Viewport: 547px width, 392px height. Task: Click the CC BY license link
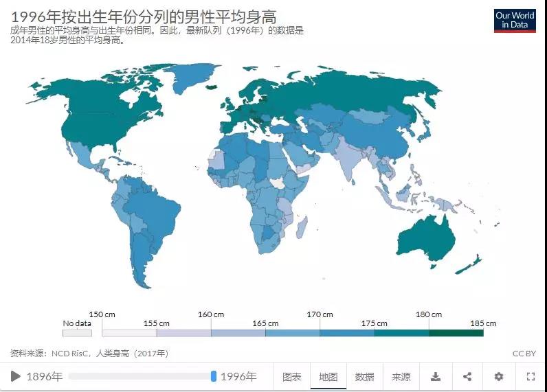pyautogui.click(x=524, y=354)
